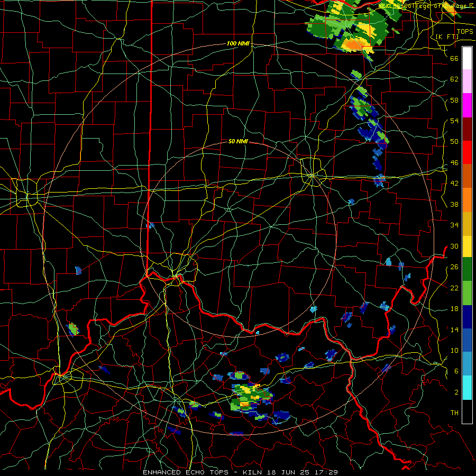Click the '50 NMI' range ring label
Image resolution: width=476 pixels, height=476 pixels.
(238, 141)
